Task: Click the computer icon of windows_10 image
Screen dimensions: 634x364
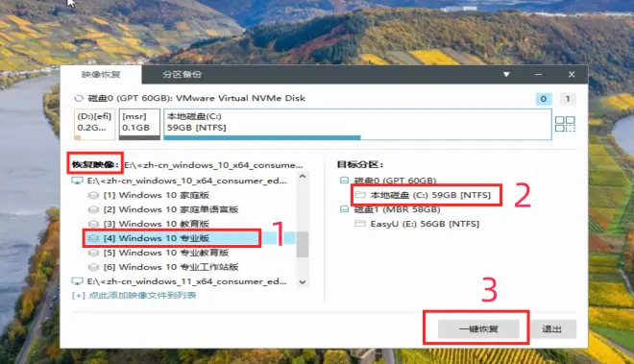Action: point(77,181)
